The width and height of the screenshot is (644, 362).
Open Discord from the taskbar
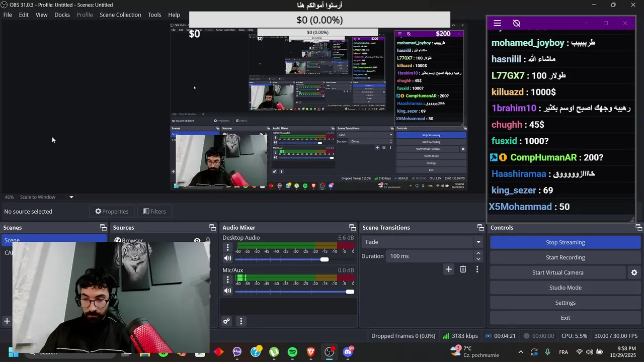(x=348, y=352)
